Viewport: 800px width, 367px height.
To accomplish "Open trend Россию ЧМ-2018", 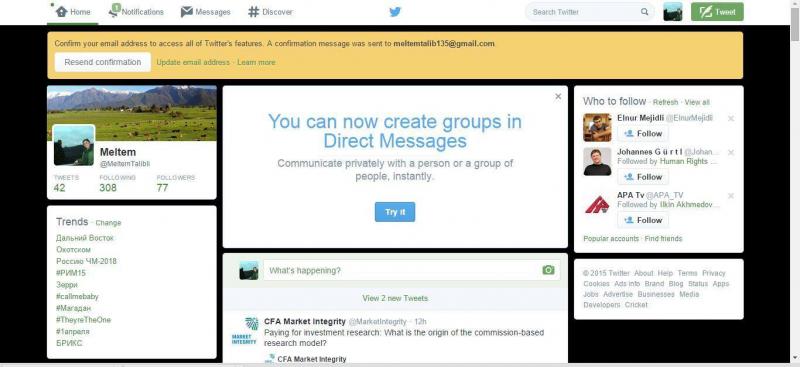I will [x=86, y=261].
